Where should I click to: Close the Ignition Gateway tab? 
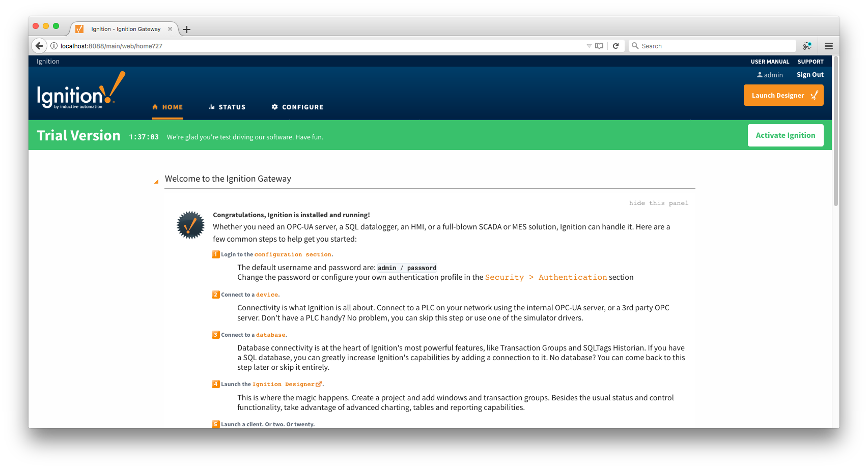(x=170, y=29)
